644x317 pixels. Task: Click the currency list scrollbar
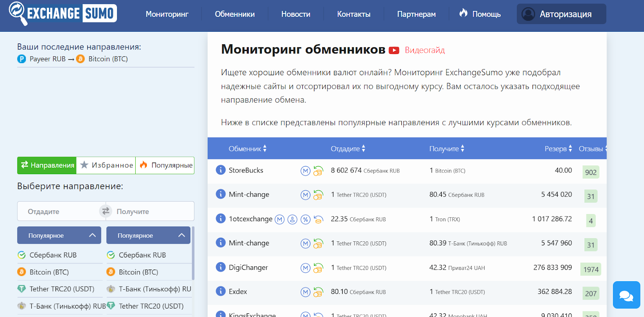tap(193, 253)
